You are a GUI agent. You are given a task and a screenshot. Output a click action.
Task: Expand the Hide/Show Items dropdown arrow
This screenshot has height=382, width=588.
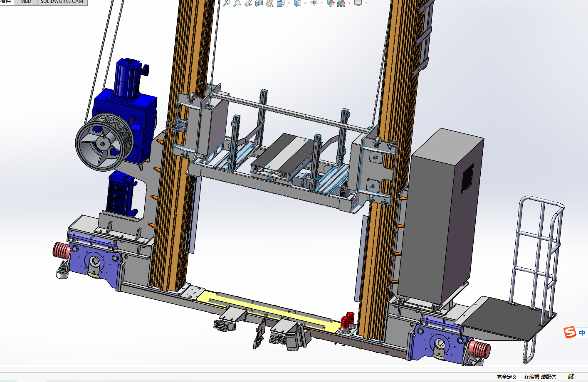click(x=322, y=3)
